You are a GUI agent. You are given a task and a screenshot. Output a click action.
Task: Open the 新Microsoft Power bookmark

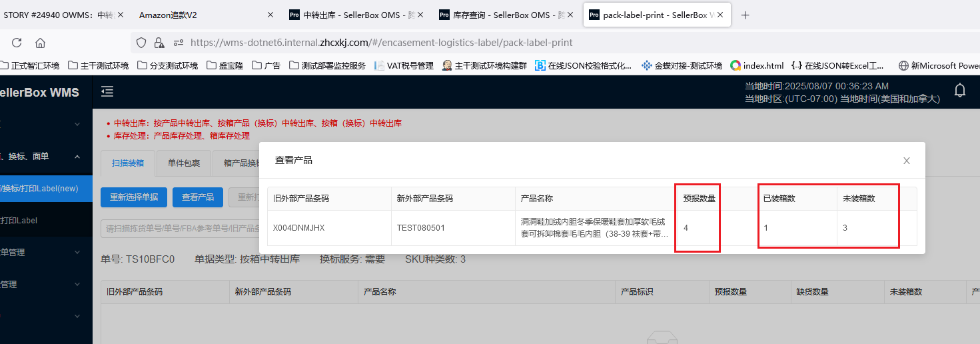(939, 65)
